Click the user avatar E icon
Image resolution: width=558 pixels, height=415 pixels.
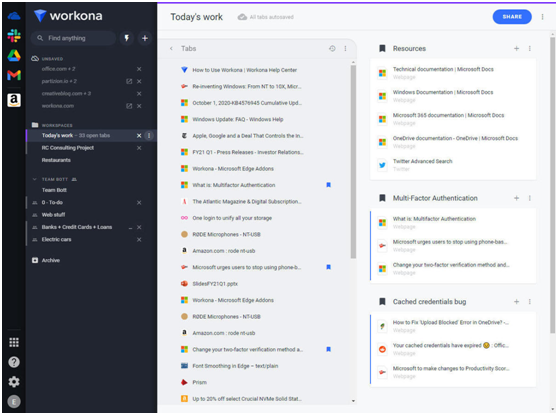(14, 402)
